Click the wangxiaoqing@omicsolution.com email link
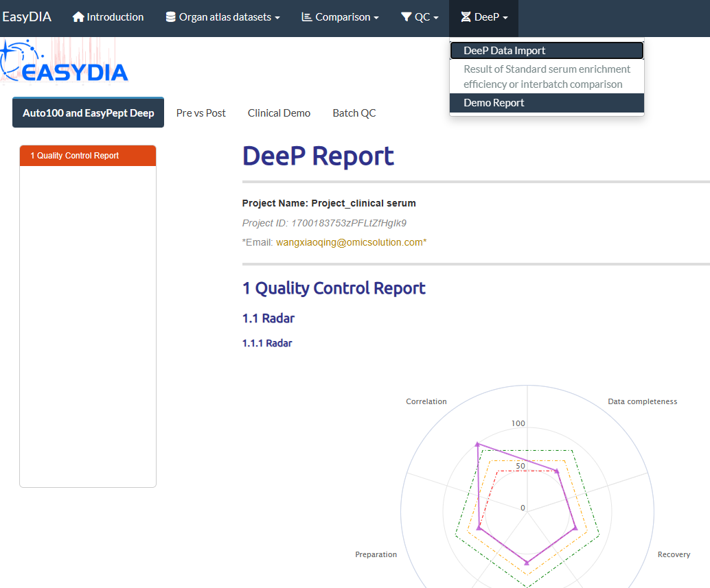The image size is (710, 588). (x=349, y=242)
